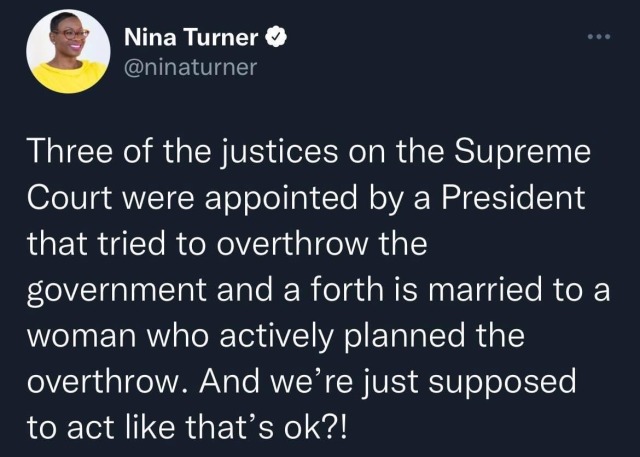This screenshot has width=640, height=457.
Task: Click the word "President" in the tweet
Action: [x=513, y=197]
